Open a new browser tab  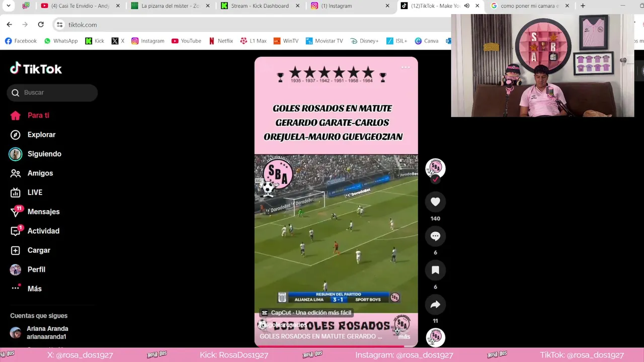pyautogui.click(x=583, y=6)
